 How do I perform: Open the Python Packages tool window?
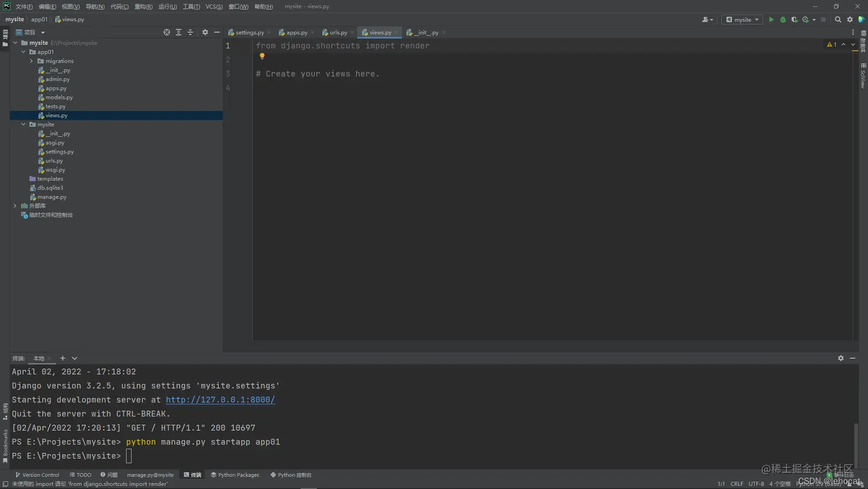[235, 475]
